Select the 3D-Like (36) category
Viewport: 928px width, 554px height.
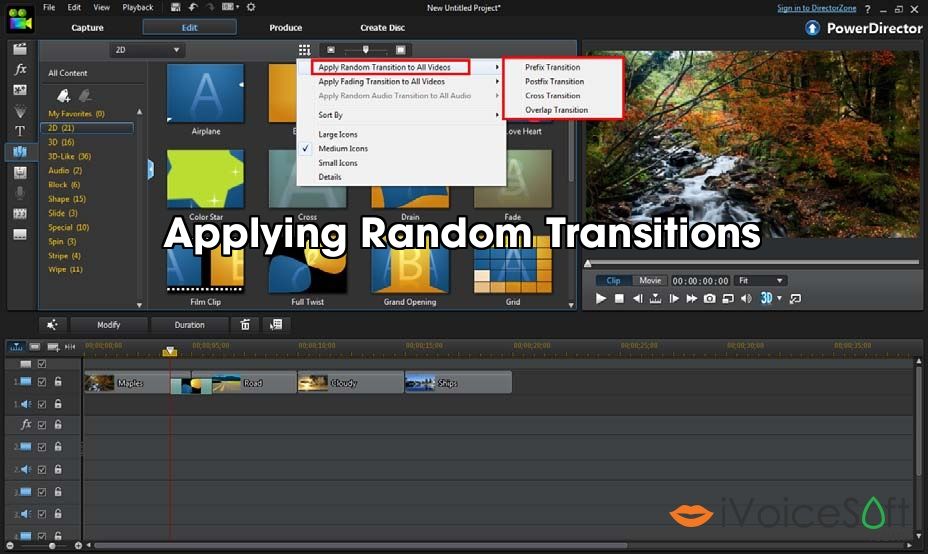point(69,156)
